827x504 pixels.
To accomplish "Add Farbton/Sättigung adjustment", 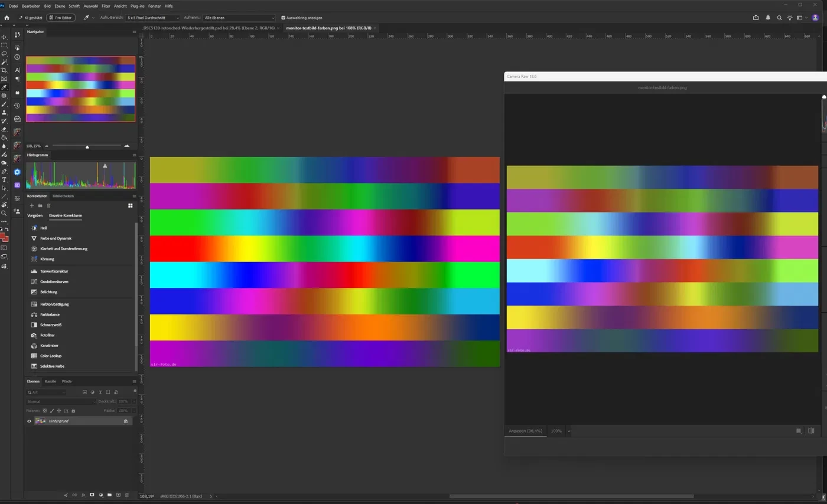I will [54, 305].
